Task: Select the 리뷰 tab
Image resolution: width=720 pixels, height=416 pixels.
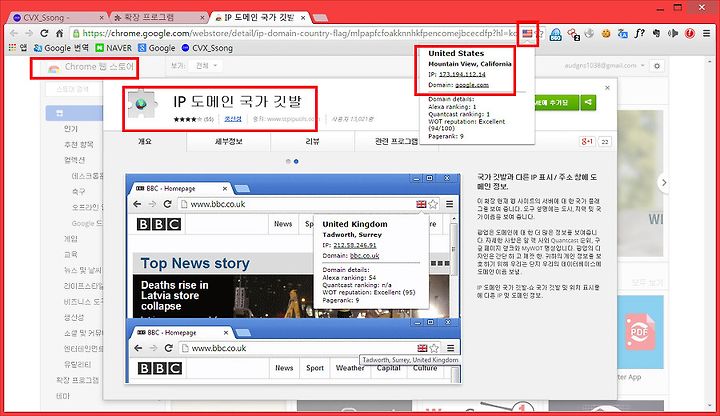Action: click(x=312, y=141)
